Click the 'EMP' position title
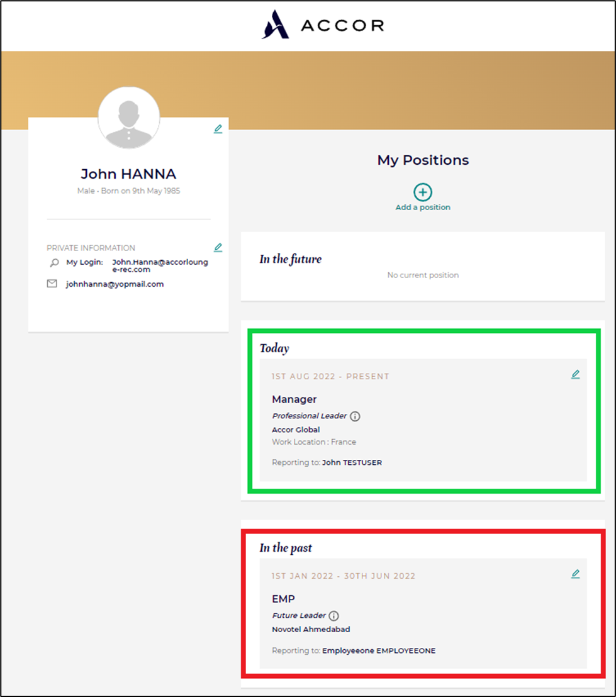The height and width of the screenshot is (697, 616). [x=283, y=599]
